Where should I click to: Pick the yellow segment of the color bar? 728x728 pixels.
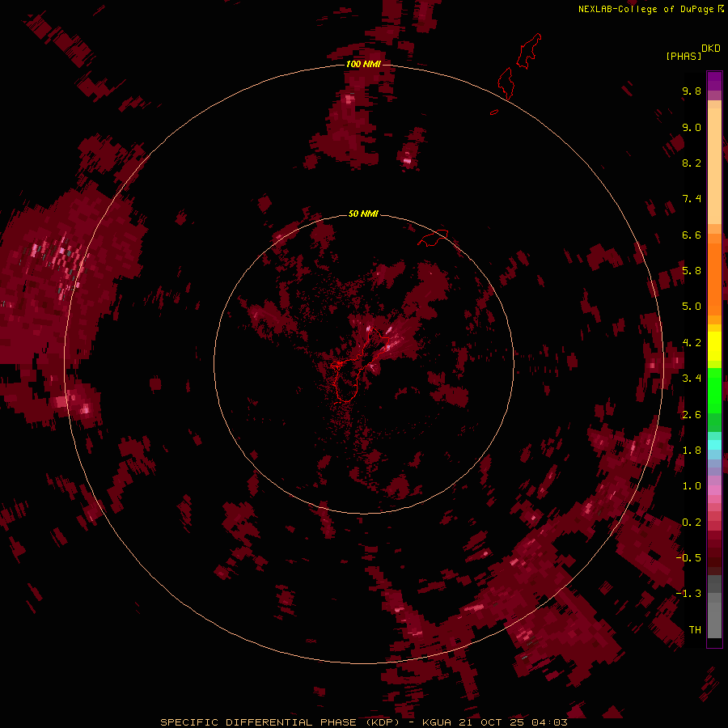click(714, 346)
